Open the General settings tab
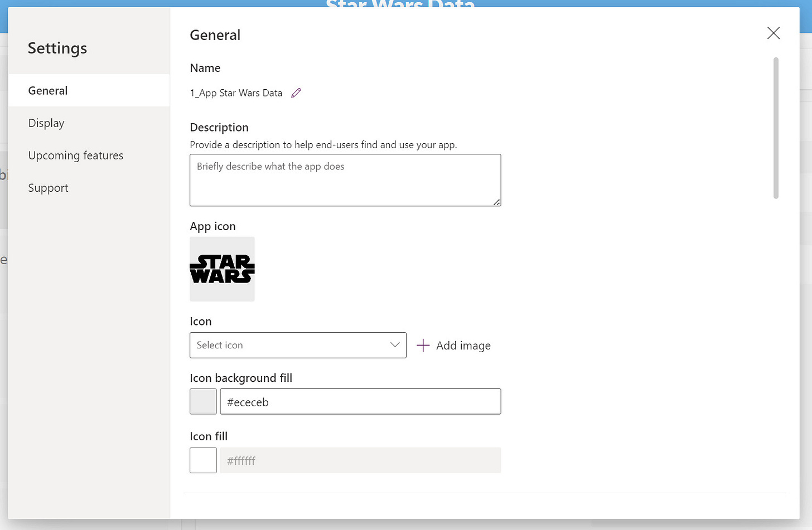 pos(89,90)
